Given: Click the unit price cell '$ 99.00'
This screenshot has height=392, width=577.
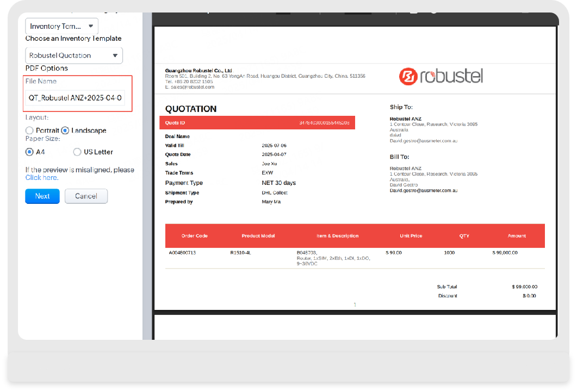Looking at the screenshot, I should click(x=393, y=253).
